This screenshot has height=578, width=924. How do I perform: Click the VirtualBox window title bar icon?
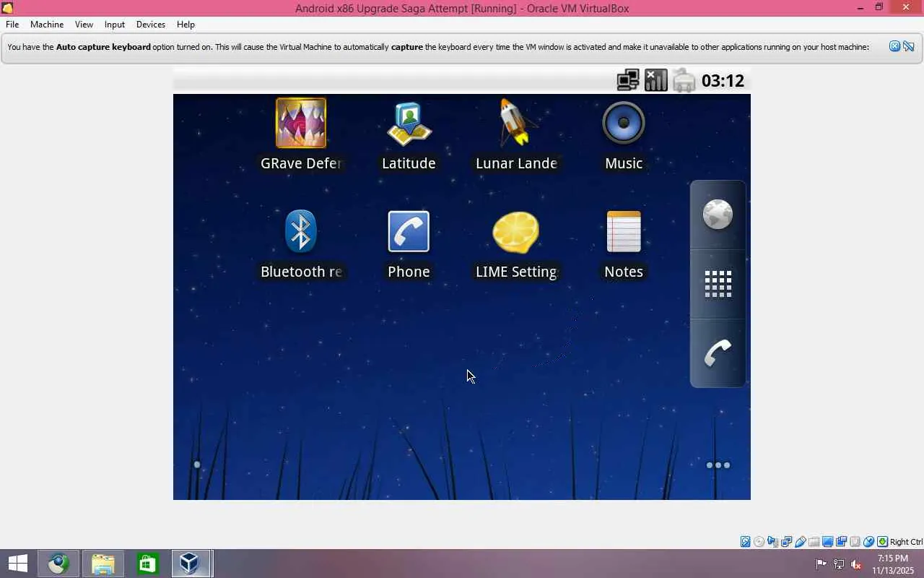point(8,9)
